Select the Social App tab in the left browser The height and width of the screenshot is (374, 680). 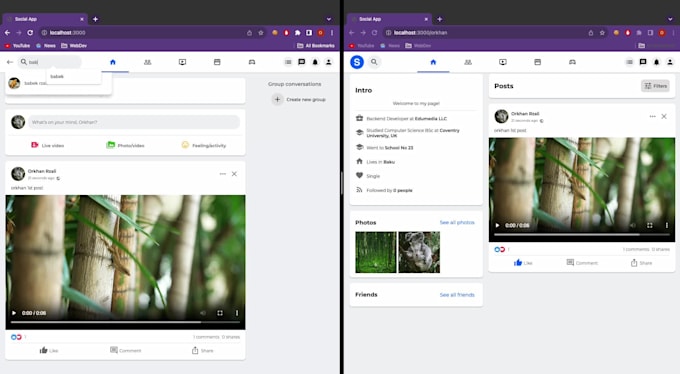pyautogui.click(x=45, y=19)
